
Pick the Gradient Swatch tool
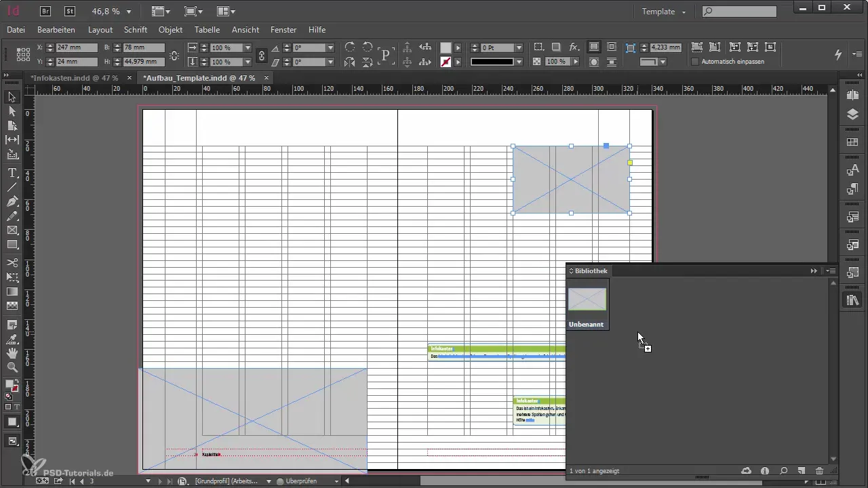coord(12,291)
